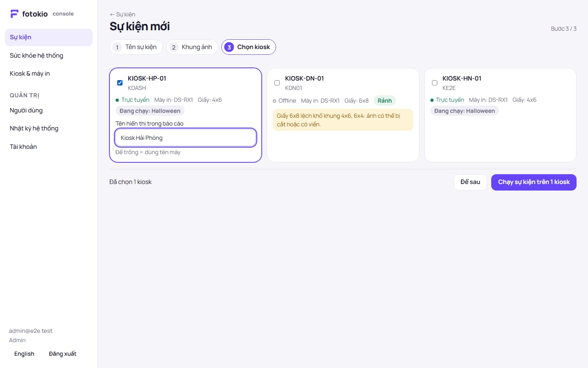Navigate to Người dùng

49,110
